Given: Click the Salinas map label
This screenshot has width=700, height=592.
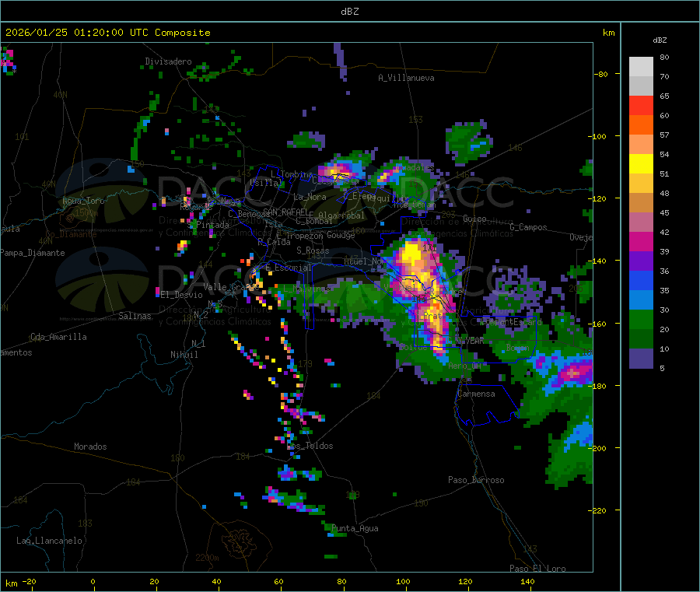Looking at the screenshot, I should click(135, 316).
